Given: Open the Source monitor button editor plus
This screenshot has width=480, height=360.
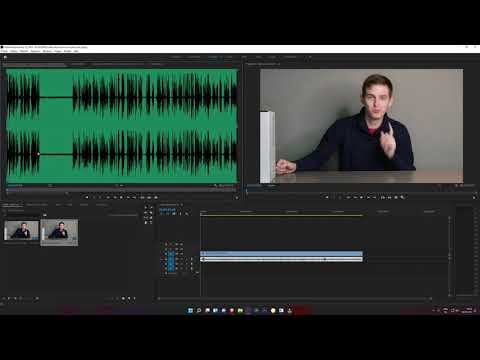Looking at the screenshot, I should coord(237,198).
